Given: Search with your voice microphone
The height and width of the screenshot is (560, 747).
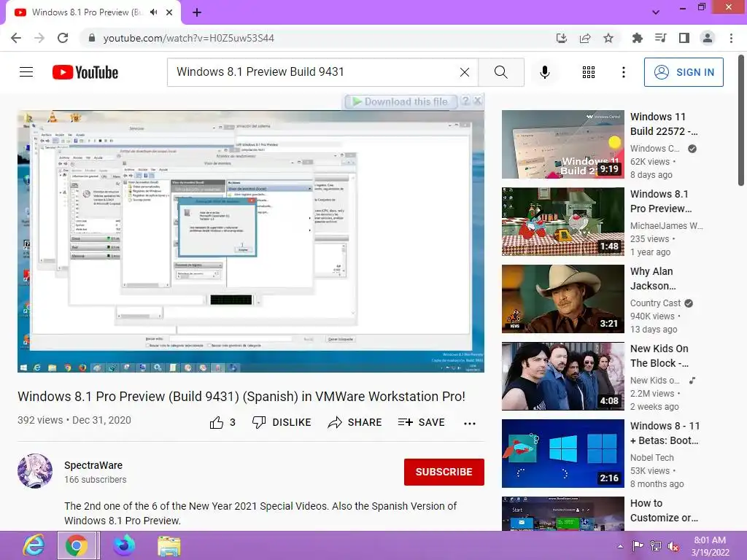Looking at the screenshot, I should point(544,72).
